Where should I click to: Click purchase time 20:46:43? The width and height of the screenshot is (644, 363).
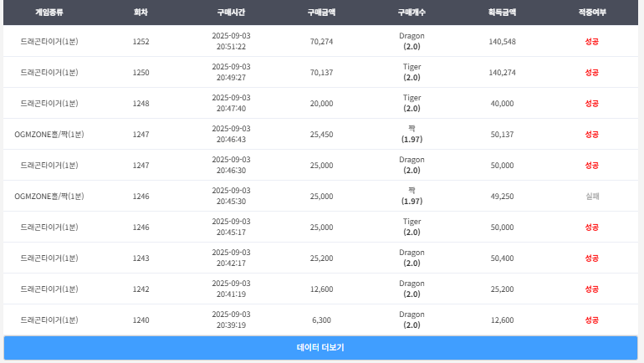coord(231,140)
